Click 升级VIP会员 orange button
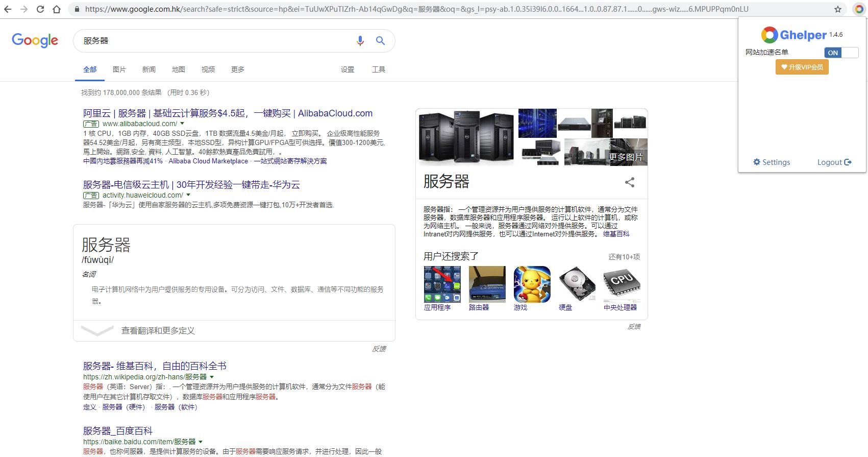 [802, 67]
